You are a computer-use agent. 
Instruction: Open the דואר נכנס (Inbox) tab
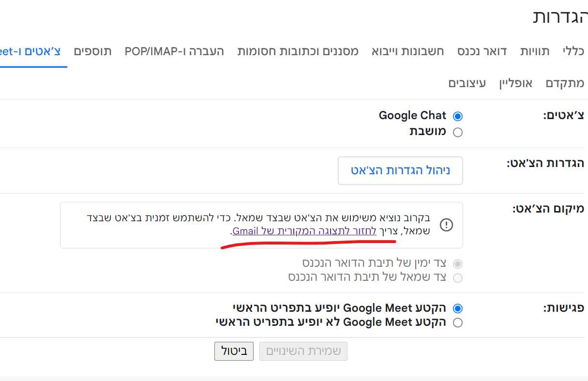(482, 51)
